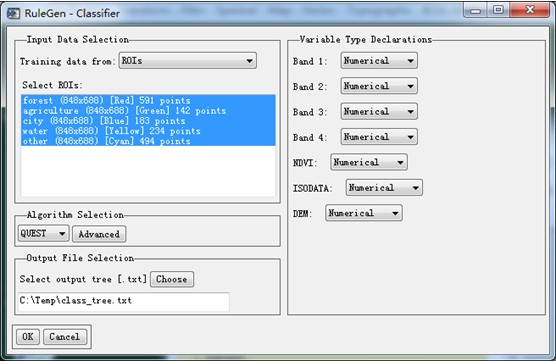Select the forest ROI row
556x364 pixels.
point(148,100)
